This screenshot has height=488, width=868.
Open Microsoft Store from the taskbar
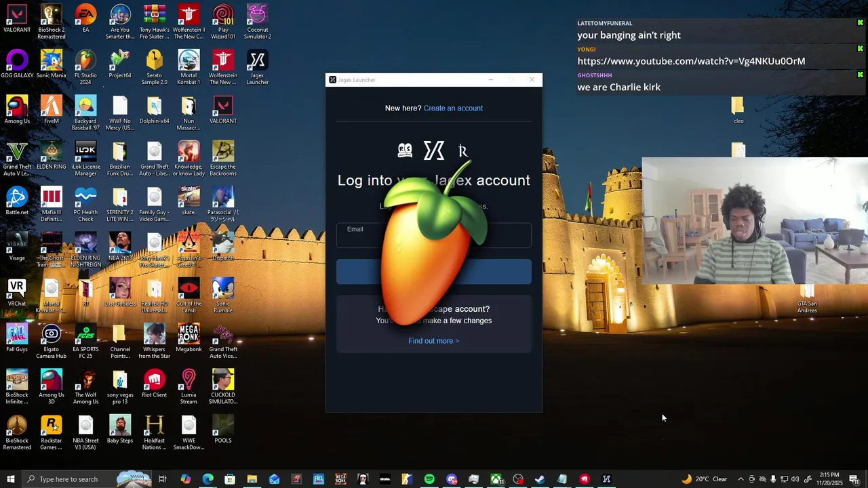coord(230,479)
